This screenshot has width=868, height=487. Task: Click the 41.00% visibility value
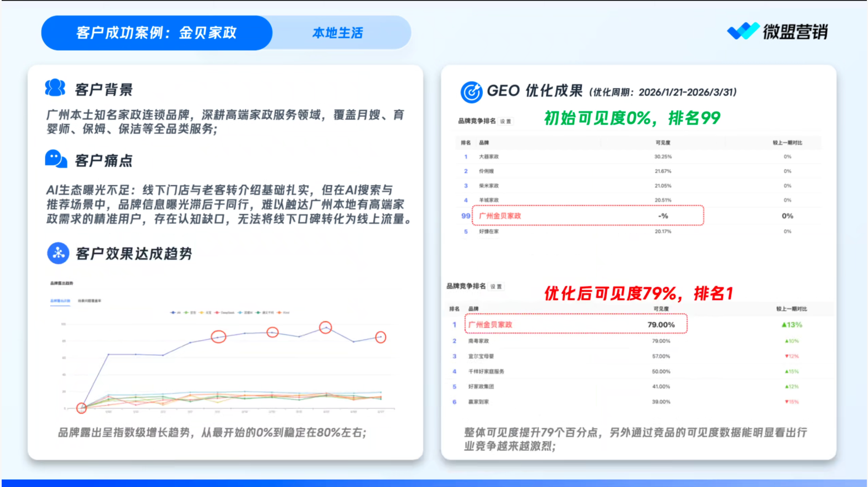click(661, 387)
